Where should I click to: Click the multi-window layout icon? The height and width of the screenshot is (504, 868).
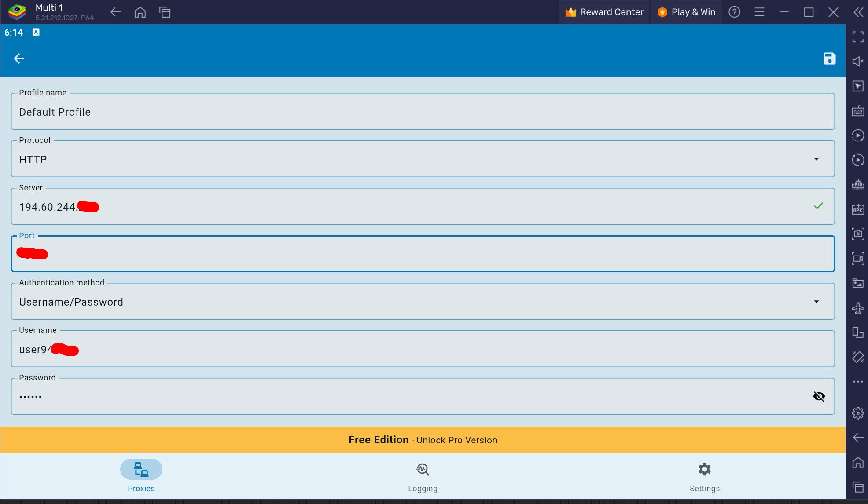click(165, 12)
